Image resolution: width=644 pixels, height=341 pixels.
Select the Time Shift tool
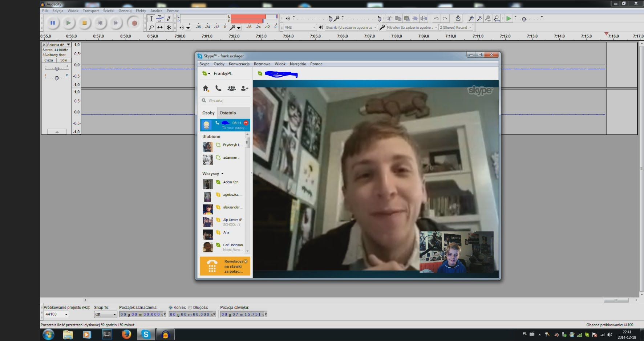tap(160, 27)
